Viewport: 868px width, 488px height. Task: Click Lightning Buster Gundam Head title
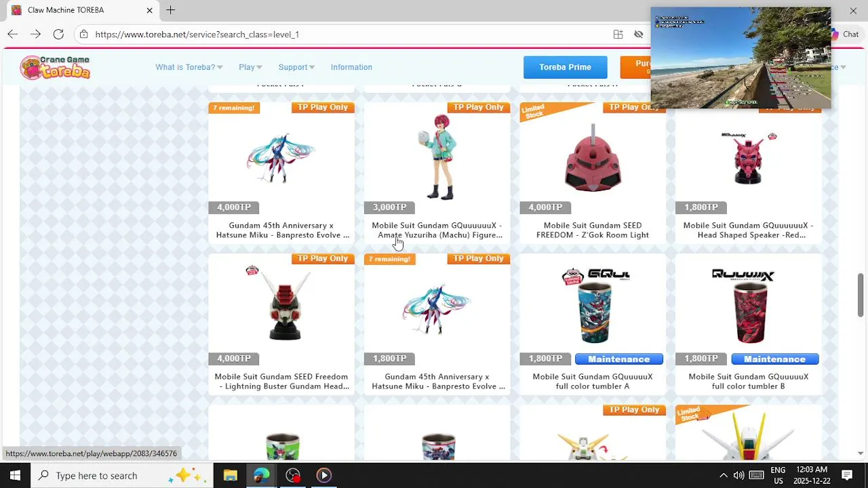(x=281, y=382)
